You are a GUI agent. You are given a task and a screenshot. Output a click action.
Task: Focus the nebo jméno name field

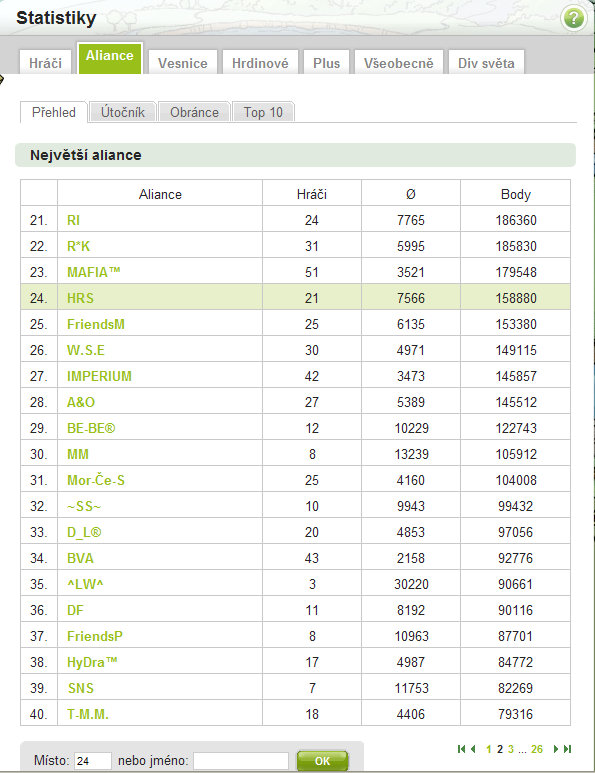click(x=241, y=761)
